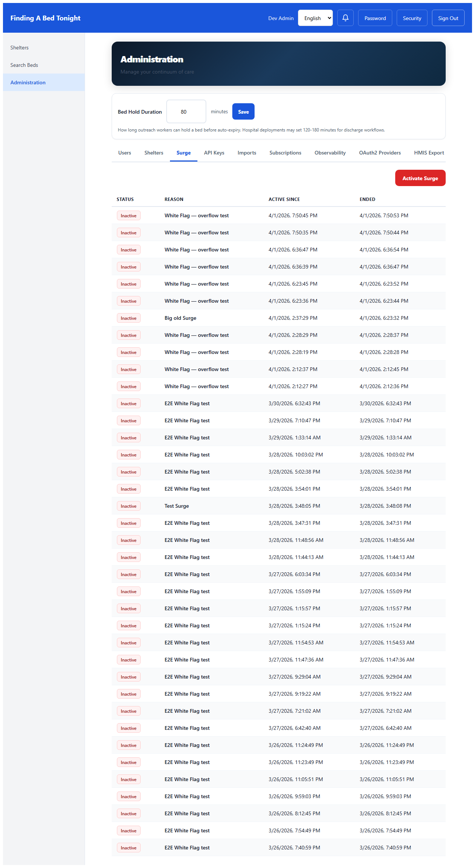Image resolution: width=475 pixels, height=868 pixels.
Task: Open the Imports tab
Action: [247, 153]
